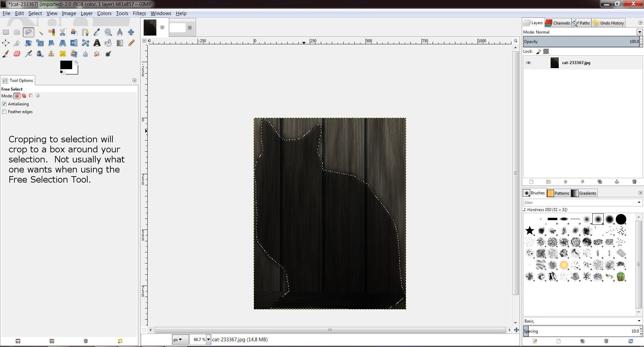
Task: Select the Scissors Select tool
Action: tap(63, 32)
